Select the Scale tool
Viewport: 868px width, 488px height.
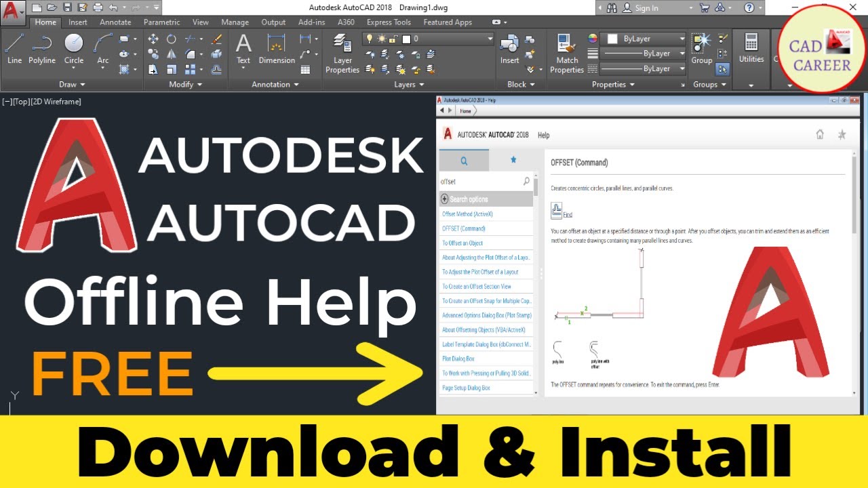[172, 69]
